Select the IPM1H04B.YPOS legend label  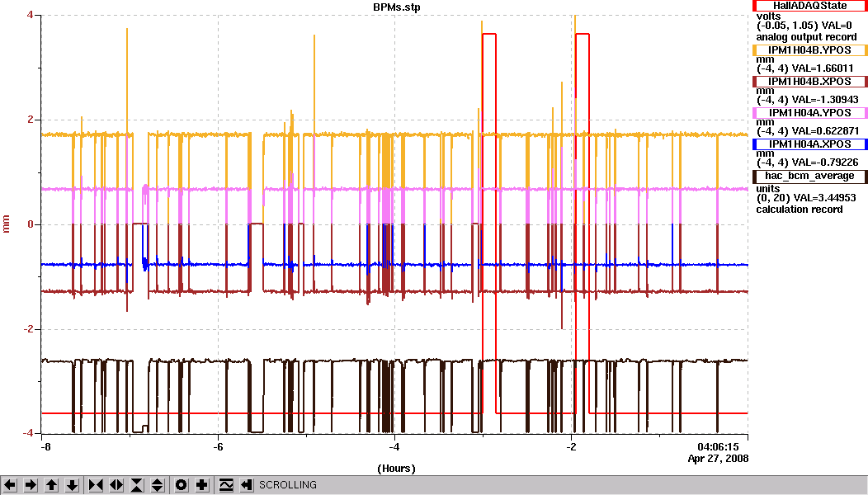810,50
